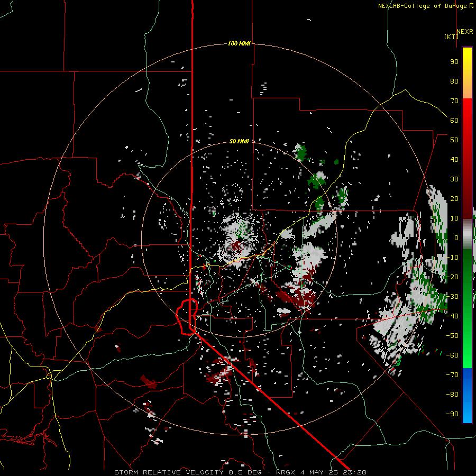
Task: Click the -80 value on velocity scale
Action: (452, 395)
